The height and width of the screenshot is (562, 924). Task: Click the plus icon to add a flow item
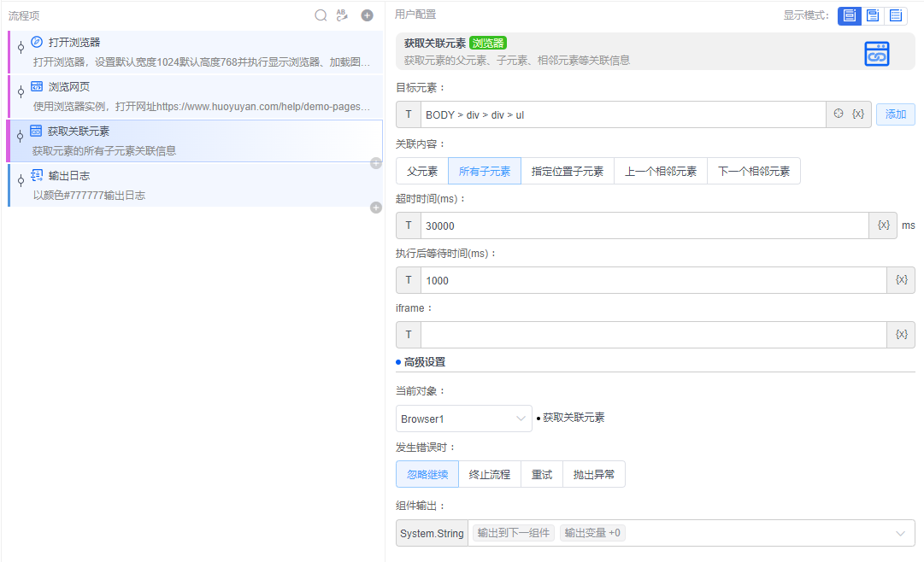(368, 15)
